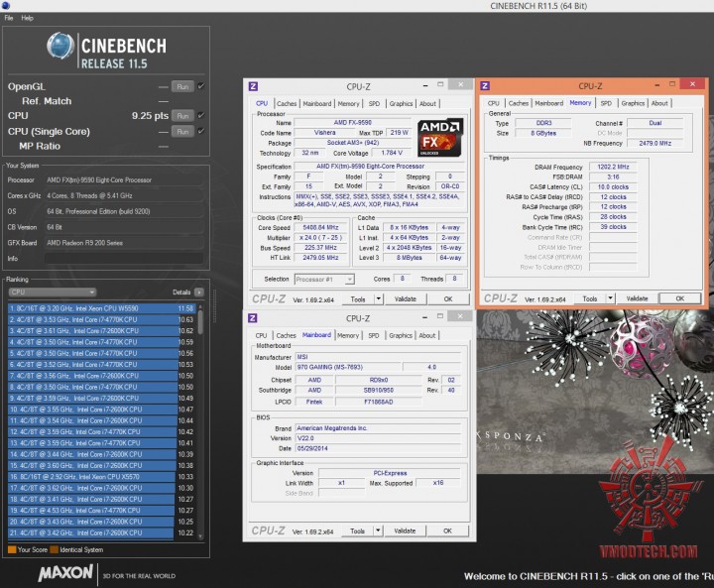Select ranking row Intel Xeon CPU W5590
Viewport: 714px width, 588px height.
click(x=101, y=308)
